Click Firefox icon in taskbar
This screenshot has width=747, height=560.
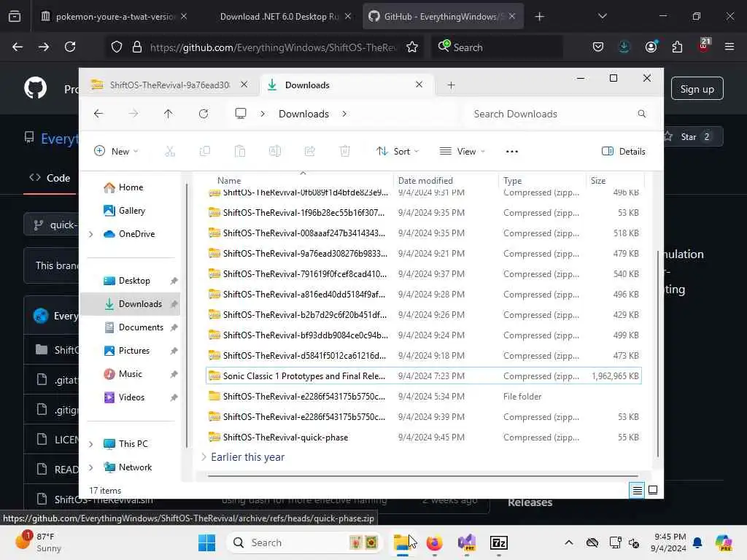(435, 542)
